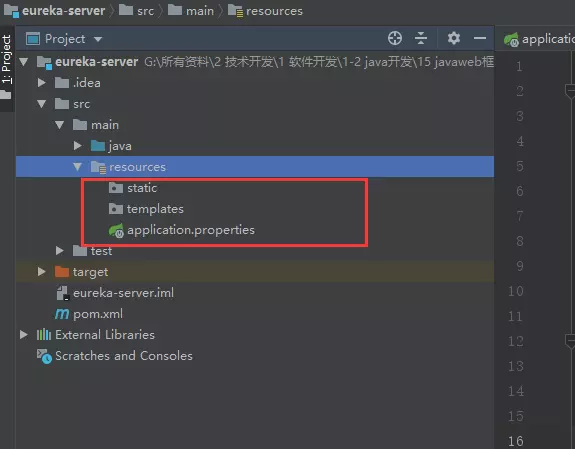Click the Spring leaf icon of application.properties
The width and height of the screenshot is (575, 449).
point(116,230)
